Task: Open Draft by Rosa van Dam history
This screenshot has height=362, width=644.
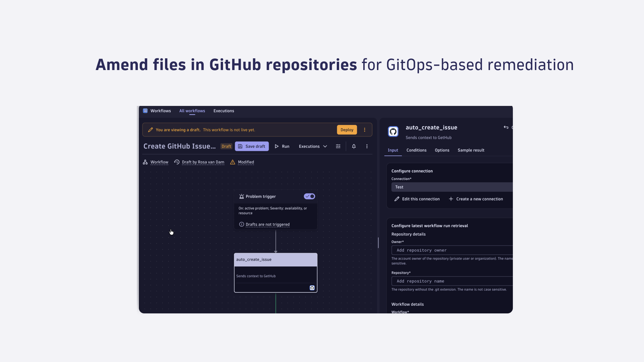Action: click(203, 162)
